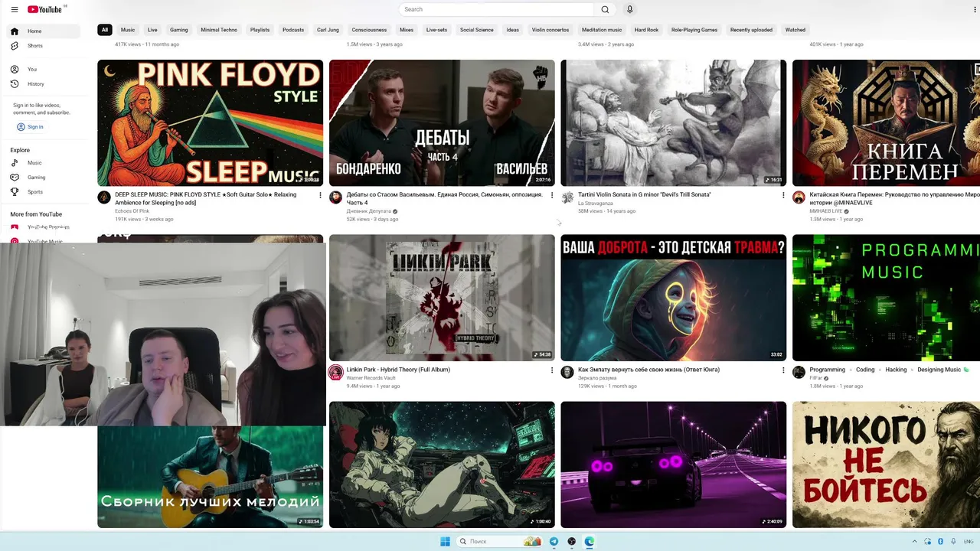Select the Music filter chip
The height and width of the screenshot is (551, 980).
[x=128, y=30]
